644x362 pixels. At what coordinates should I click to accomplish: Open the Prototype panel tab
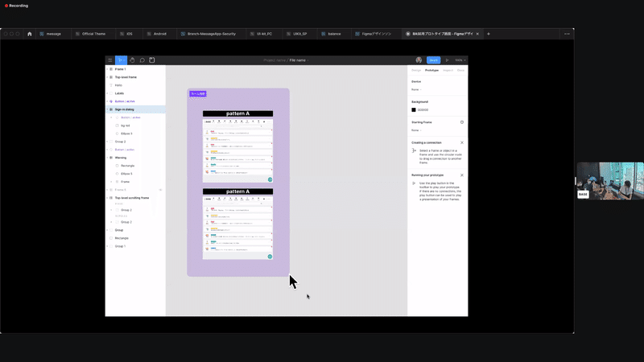click(431, 71)
